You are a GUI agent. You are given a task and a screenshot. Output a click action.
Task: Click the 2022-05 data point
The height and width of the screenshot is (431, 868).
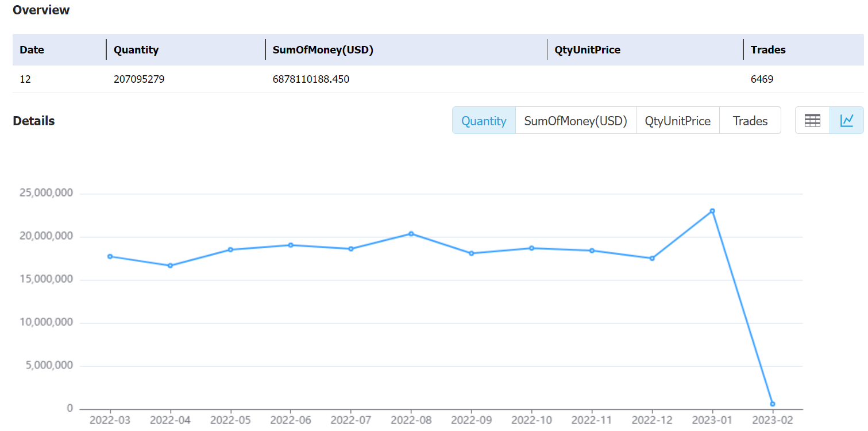[230, 249]
